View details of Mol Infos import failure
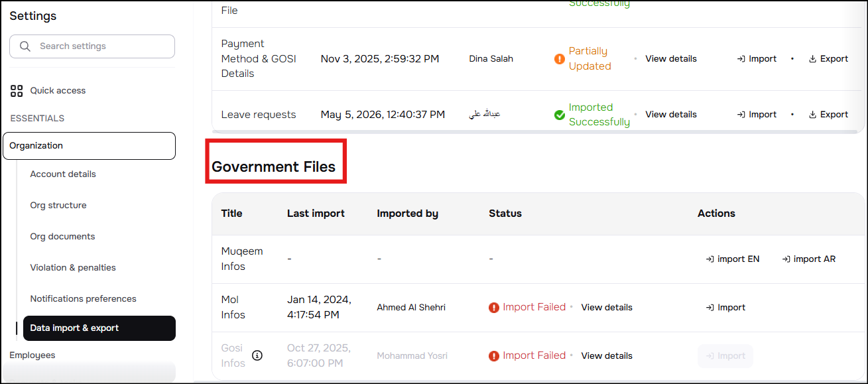Screen dimensions: 868x384 (x=607, y=308)
